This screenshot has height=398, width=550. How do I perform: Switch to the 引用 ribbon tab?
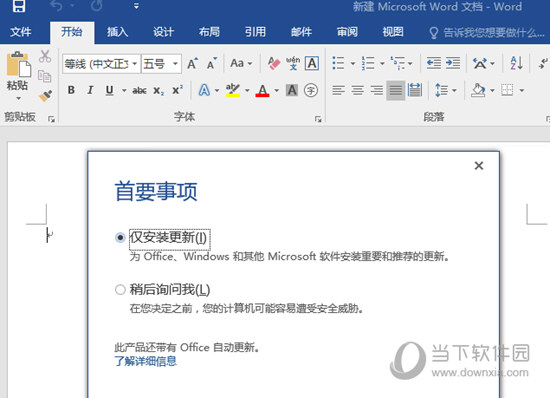(255, 32)
